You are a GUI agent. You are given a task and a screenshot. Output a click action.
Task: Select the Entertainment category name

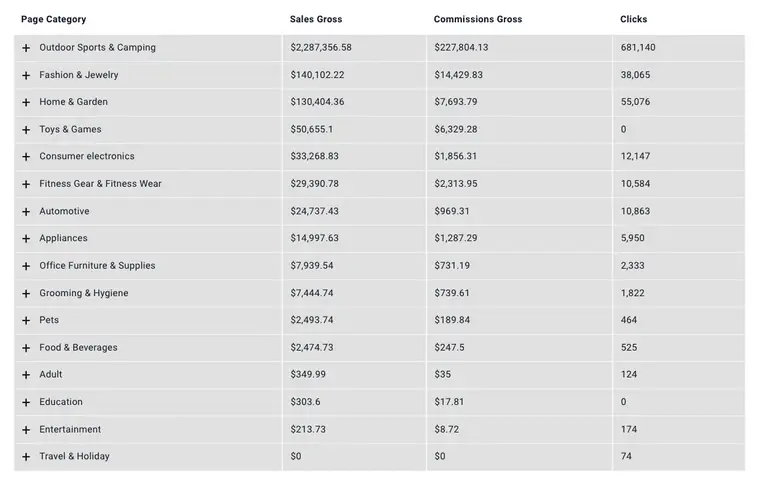click(70, 430)
